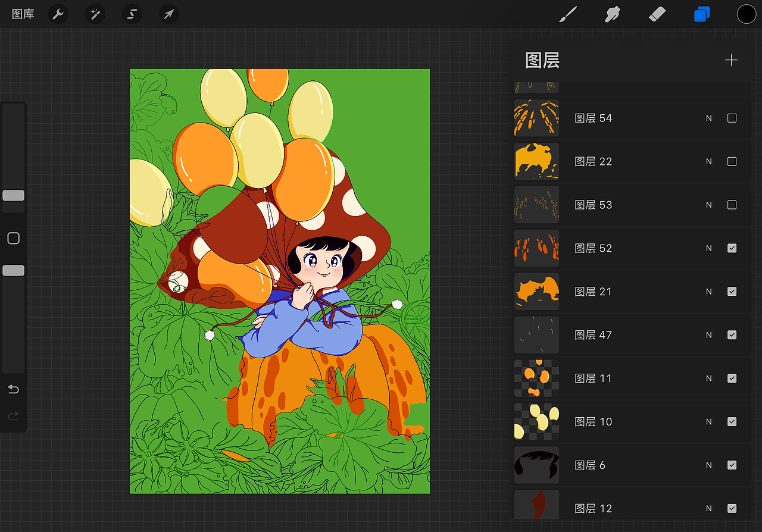Open blend mode N for 图层 22

coord(708,162)
